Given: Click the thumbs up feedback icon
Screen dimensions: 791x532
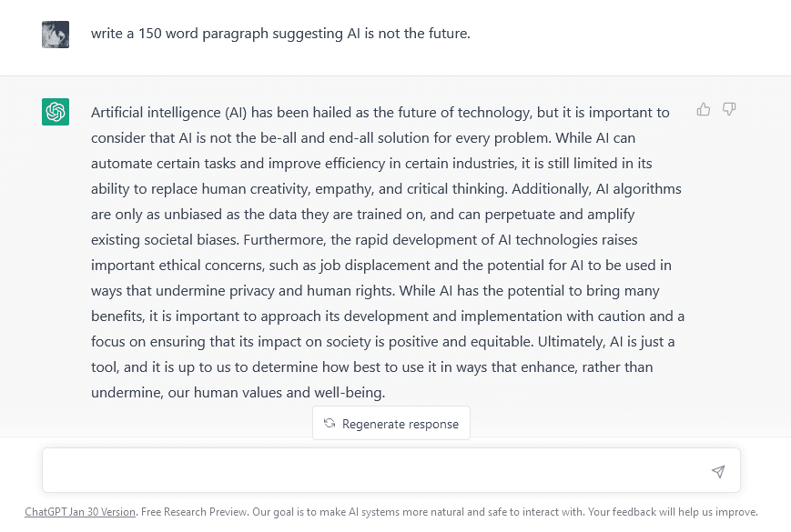Looking at the screenshot, I should click(704, 109).
